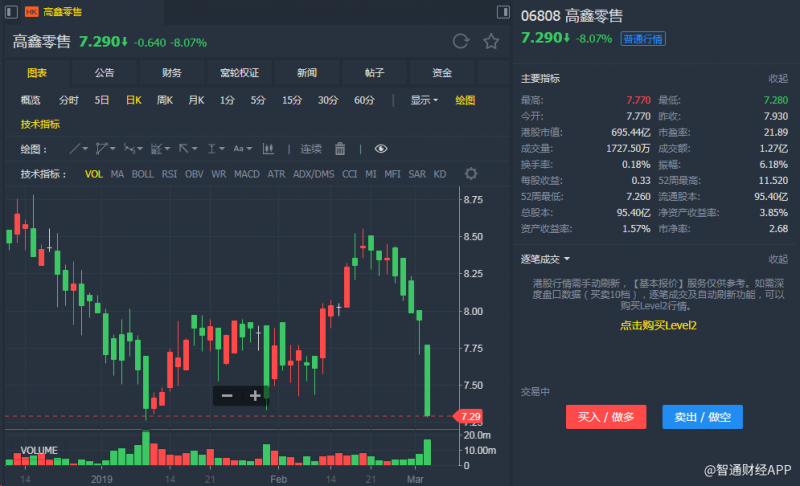The image size is (800, 486).
Task: Open the 公告 tab
Action: point(104,73)
